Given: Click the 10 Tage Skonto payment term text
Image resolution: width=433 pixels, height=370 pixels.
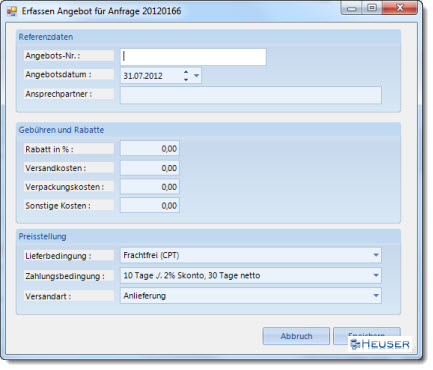Looking at the screenshot, I should pyautogui.click(x=192, y=276).
